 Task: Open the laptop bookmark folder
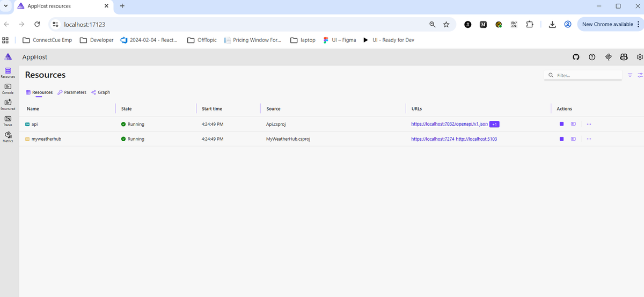pos(303,40)
